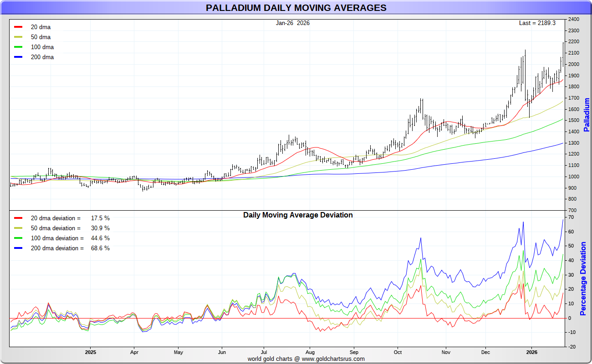The height and width of the screenshot is (364, 592).
Task: Select the Jul marker on the time axis
Action: 264,352
